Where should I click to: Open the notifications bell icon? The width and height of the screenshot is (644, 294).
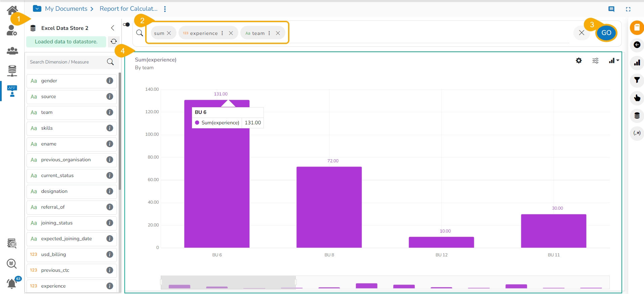coord(12,284)
